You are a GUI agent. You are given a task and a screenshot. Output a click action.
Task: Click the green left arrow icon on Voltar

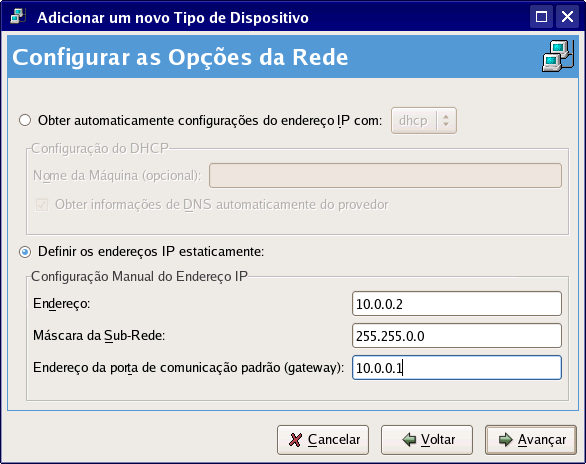pyautogui.click(x=409, y=440)
